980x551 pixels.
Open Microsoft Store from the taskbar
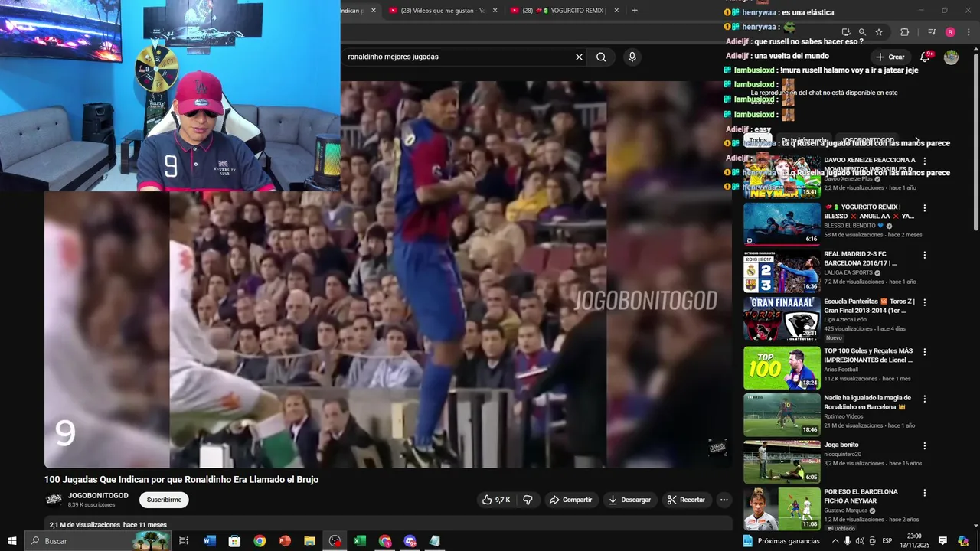coord(235,541)
